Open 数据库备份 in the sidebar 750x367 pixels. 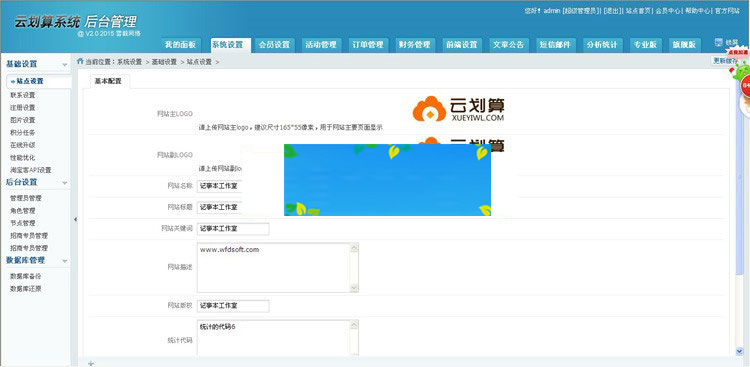tap(26, 277)
